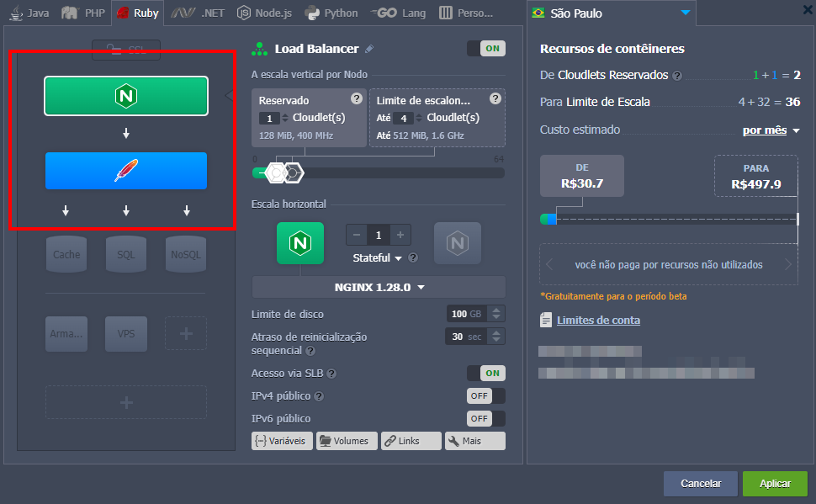
Task: Click reserved cloudlets slider handle
Action: pos(276,172)
